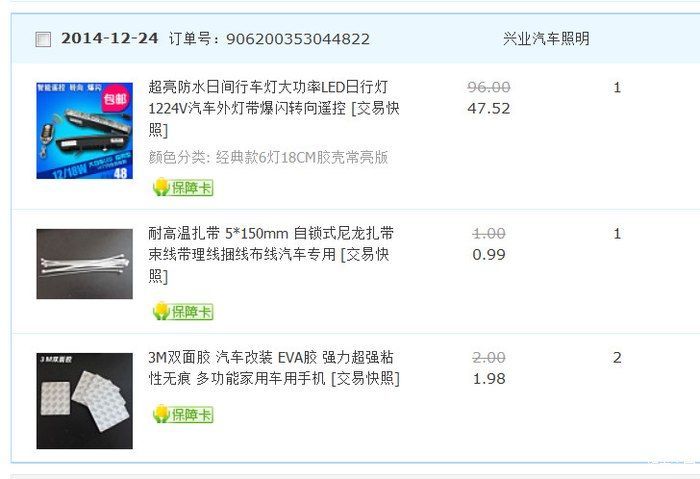Open the 3M double-sided tape product image
Image resolution: width=700 pixels, height=479 pixels.
[84, 401]
